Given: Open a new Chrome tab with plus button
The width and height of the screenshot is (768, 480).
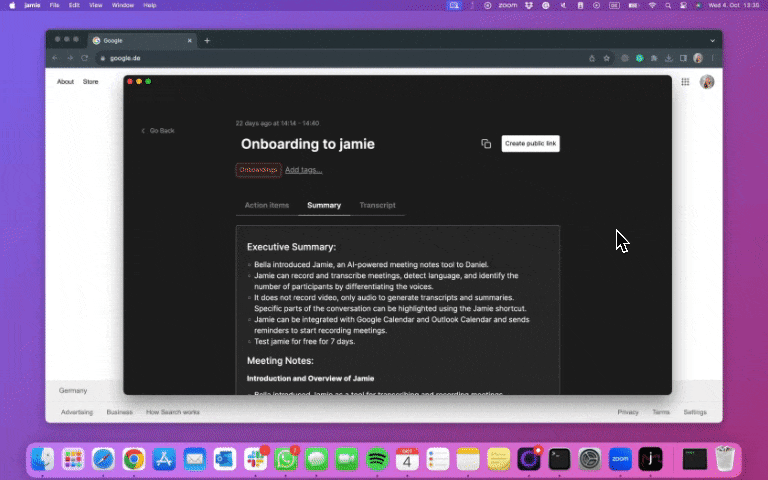Looking at the screenshot, I should pyautogui.click(x=207, y=41).
